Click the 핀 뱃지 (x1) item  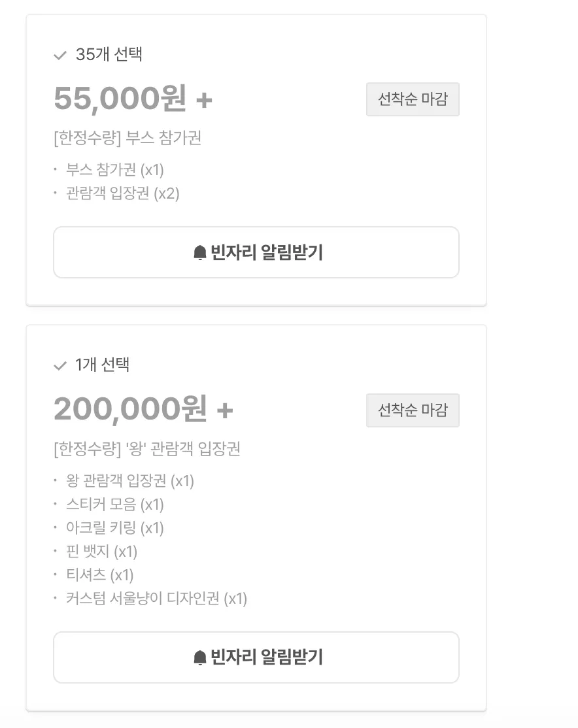[102, 552]
